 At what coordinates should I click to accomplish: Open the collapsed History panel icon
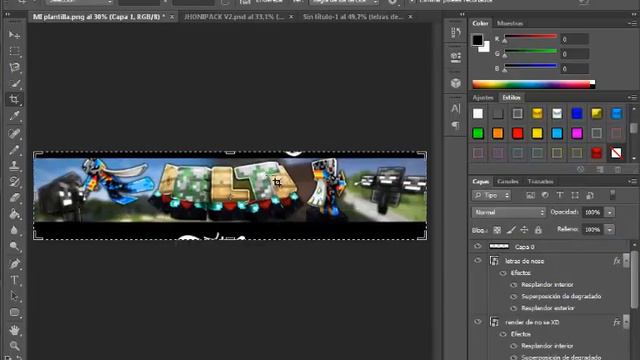click(456, 33)
